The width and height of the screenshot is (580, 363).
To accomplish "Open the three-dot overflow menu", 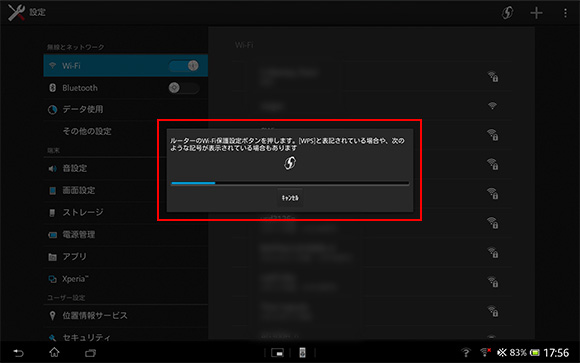I will (x=565, y=13).
